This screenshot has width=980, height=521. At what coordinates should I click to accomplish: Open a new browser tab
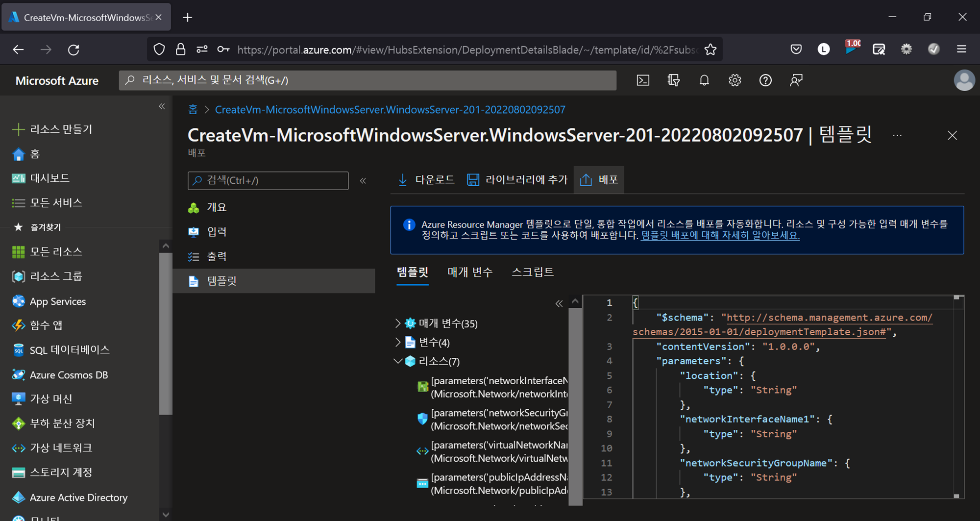click(187, 18)
